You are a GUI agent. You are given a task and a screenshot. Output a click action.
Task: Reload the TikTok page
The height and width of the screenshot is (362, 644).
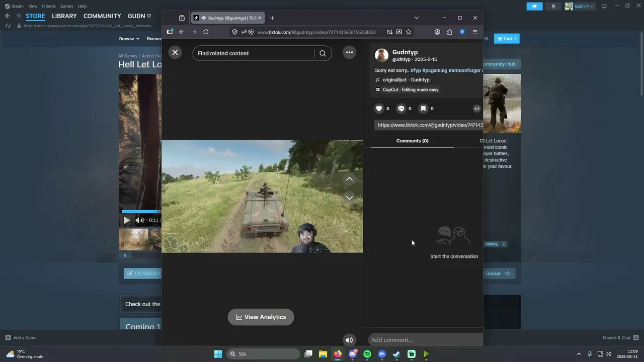tap(206, 32)
